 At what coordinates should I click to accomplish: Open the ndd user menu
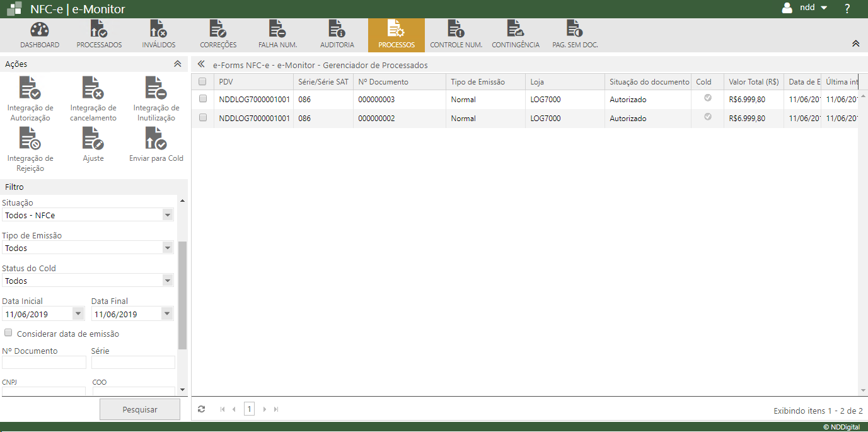(805, 8)
